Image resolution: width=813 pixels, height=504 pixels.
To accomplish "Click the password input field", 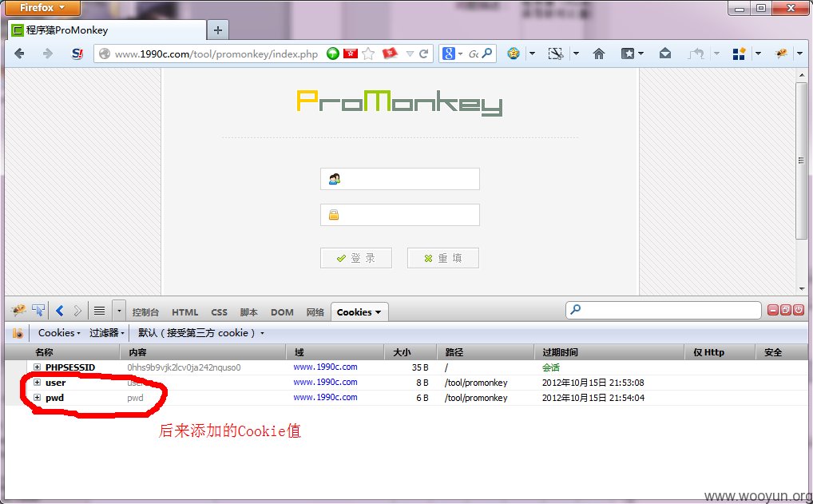I will 400,215.
